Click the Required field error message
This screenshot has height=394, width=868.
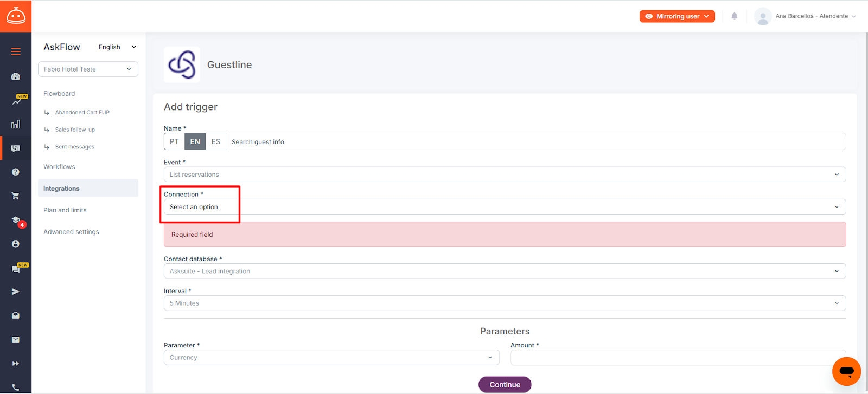pyautogui.click(x=505, y=234)
